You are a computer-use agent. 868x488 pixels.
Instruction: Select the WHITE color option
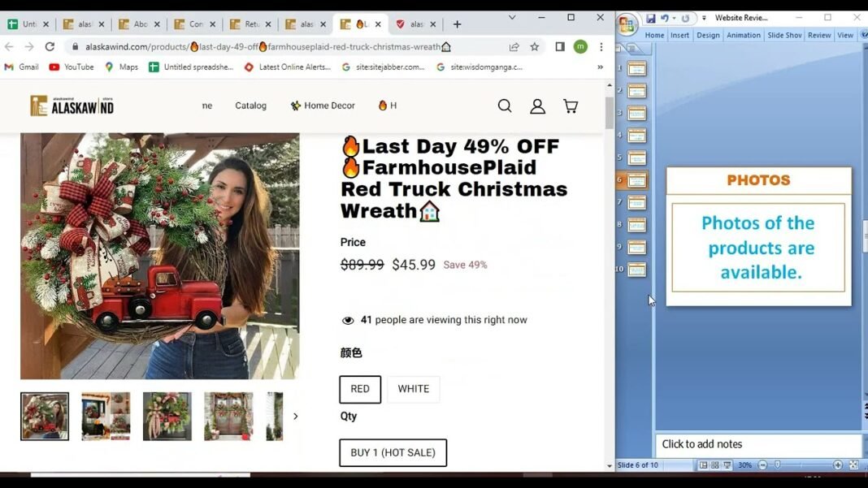coord(413,390)
